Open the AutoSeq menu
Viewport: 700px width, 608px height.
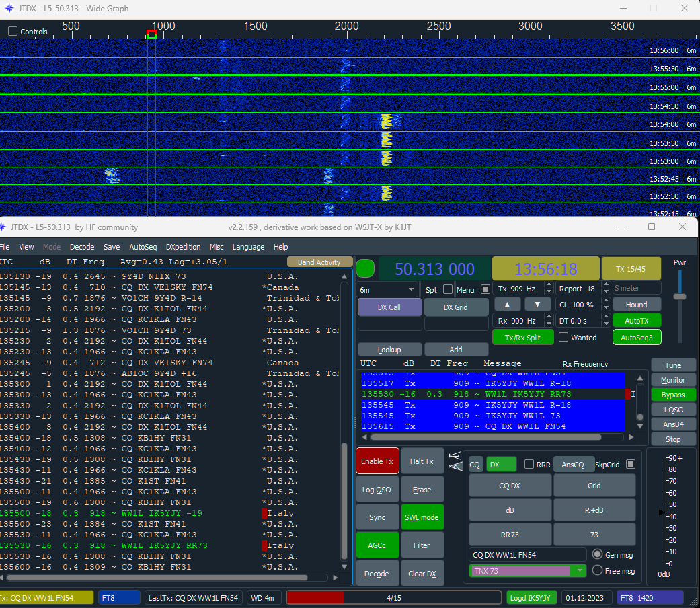[x=143, y=247]
